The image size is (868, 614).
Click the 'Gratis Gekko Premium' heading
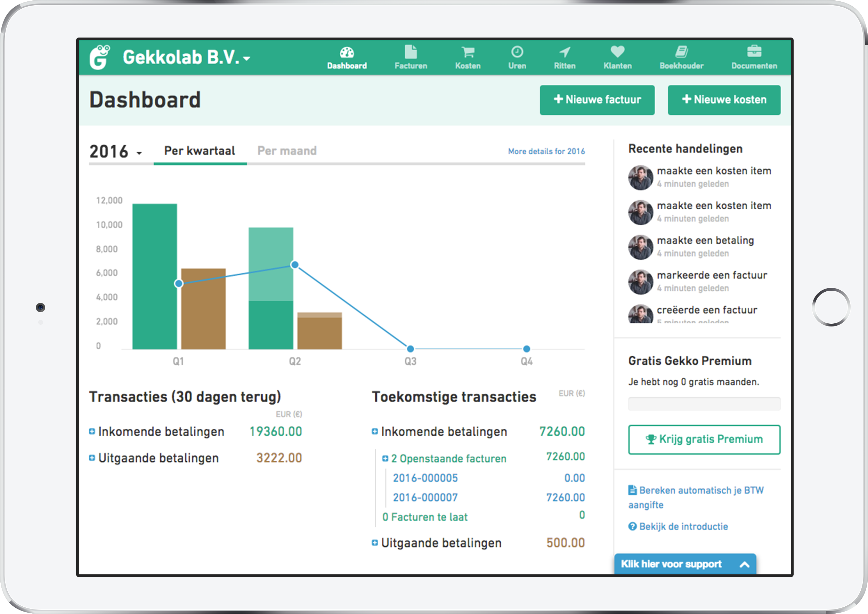click(x=690, y=361)
